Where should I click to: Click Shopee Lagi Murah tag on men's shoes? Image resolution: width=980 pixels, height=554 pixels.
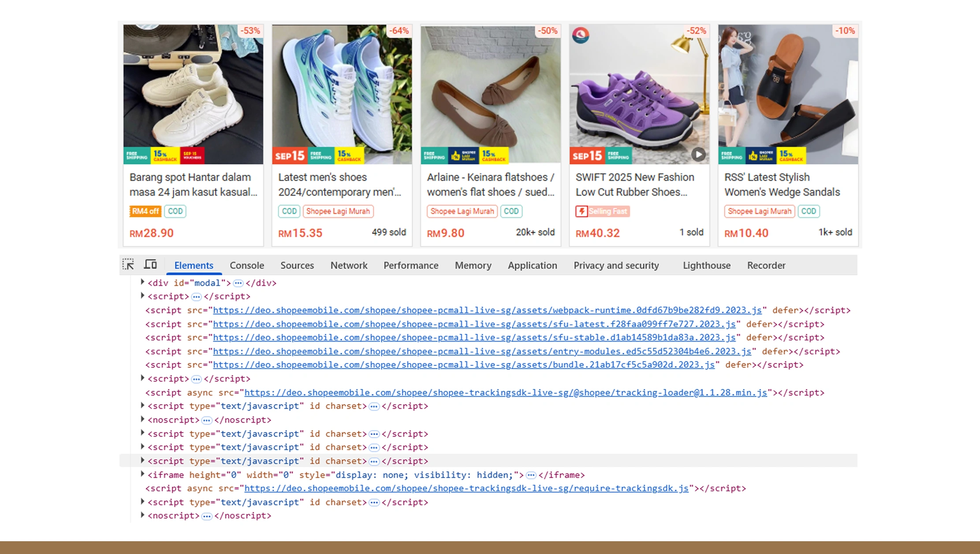tap(338, 211)
